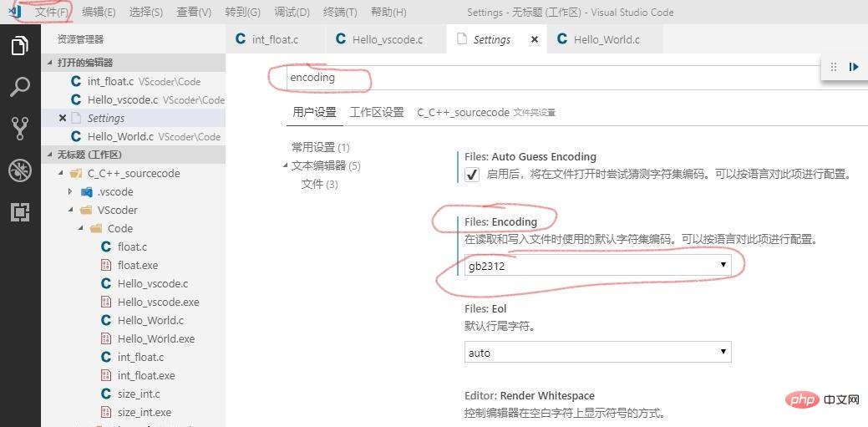
Task: Switch to the Hello_World.c editor tab
Action: pyautogui.click(x=604, y=39)
